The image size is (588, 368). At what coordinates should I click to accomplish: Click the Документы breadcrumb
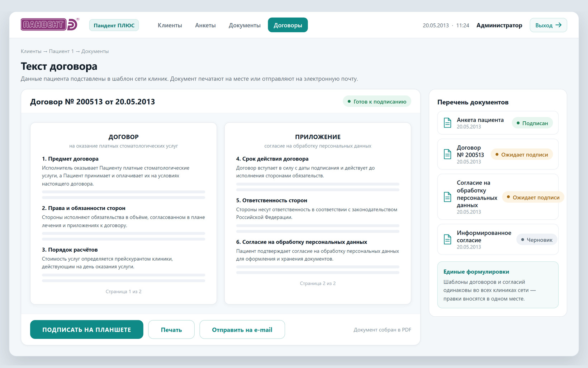(x=95, y=51)
